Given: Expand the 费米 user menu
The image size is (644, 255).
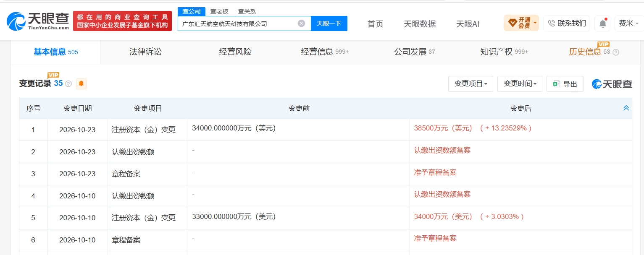Looking at the screenshot, I should coord(628,23).
